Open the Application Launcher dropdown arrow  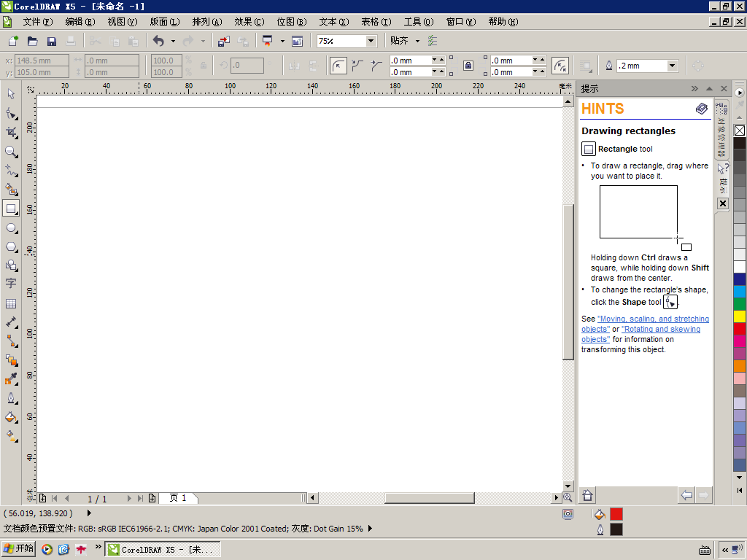[x=282, y=41]
